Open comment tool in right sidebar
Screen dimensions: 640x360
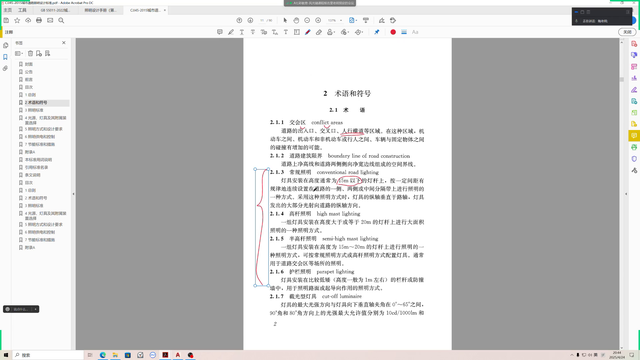[634, 136]
